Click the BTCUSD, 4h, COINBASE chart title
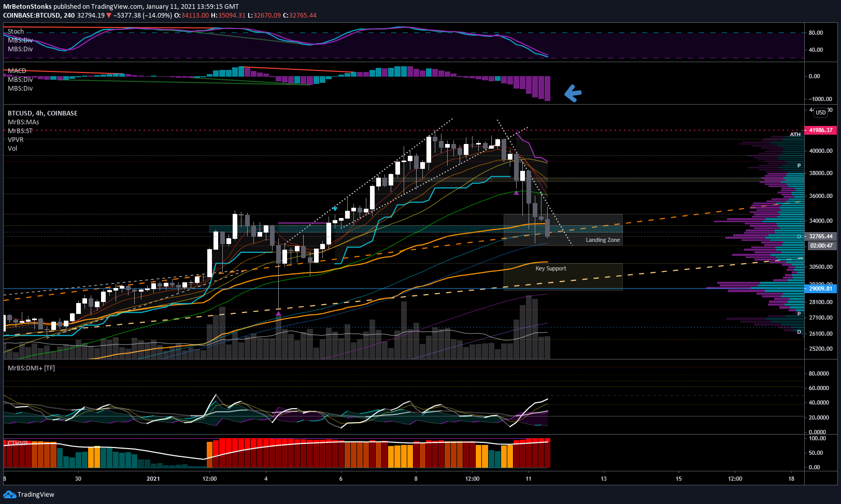Screen dimensions: 841x504 [42, 113]
